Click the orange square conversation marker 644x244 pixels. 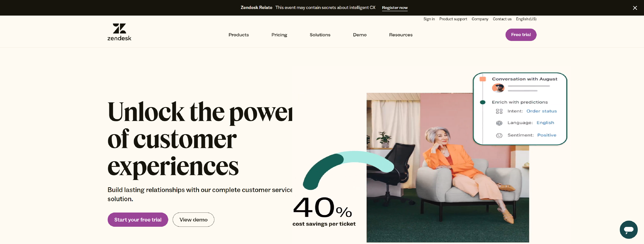tap(482, 79)
